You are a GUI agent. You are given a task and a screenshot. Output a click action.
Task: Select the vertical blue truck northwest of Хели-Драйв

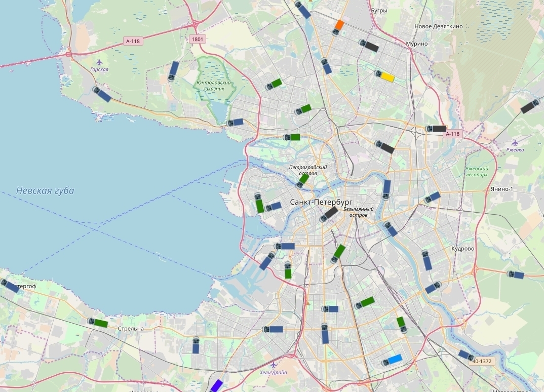point(196,345)
